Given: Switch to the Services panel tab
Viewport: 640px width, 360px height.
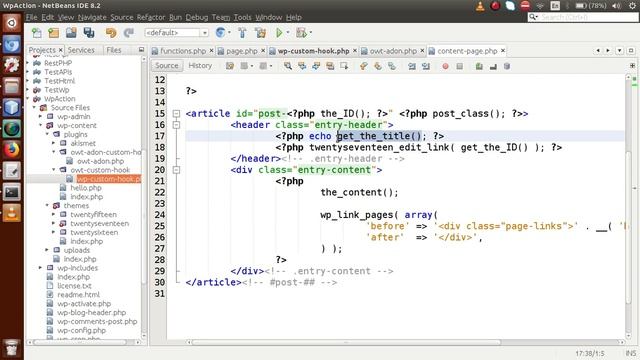Looking at the screenshot, I should [x=81, y=50].
